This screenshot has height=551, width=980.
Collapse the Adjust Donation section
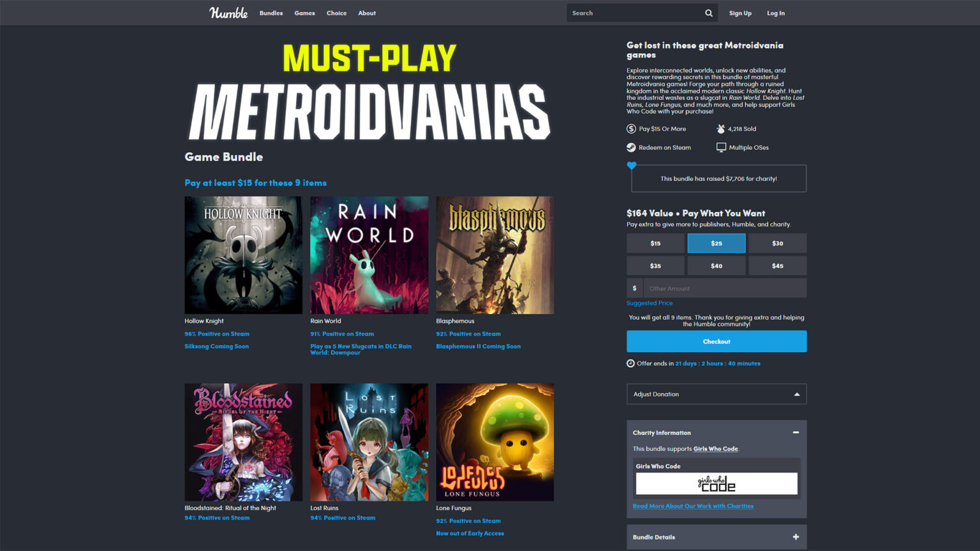coord(796,394)
